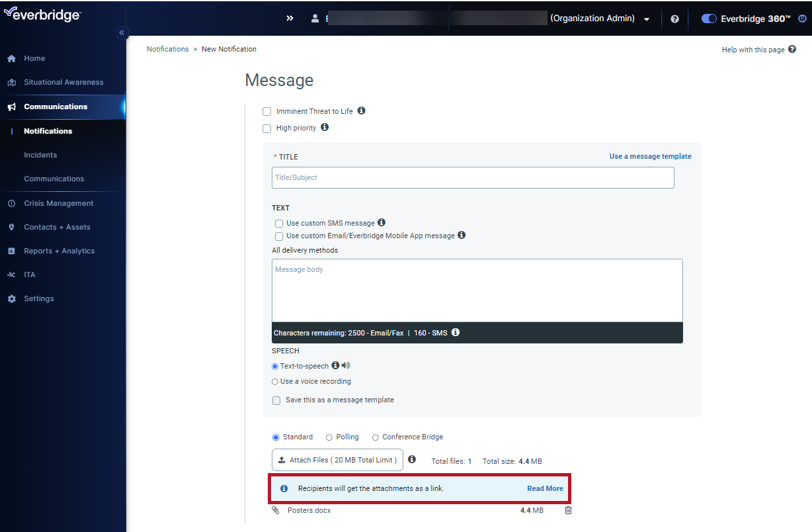
Task: Click the Use a message template link
Action: [x=651, y=157]
